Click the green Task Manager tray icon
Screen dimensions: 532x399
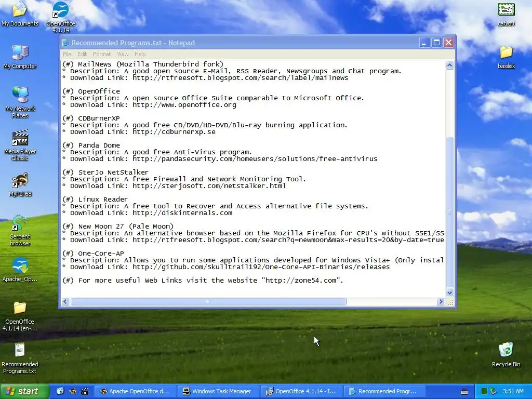pyautogui.click(x=484, y=391)
